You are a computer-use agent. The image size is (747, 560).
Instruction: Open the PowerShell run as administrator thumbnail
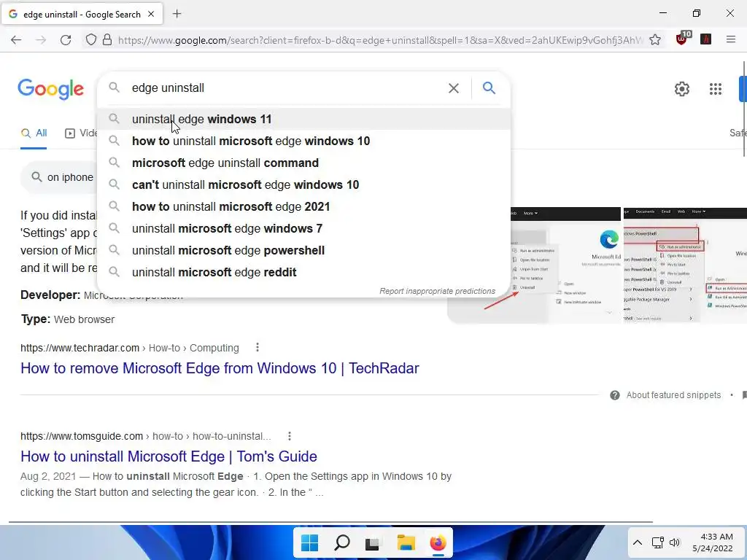tap(685, 265)
